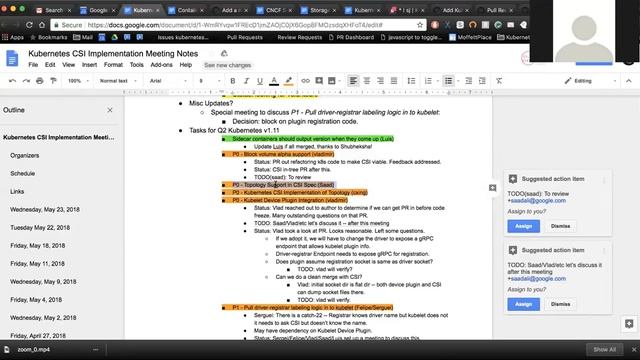The height and width of the screenshot is (360, 640).
Task: Add a comment using toolbar icon
Action: pyautogui.click(x=319, y=81)
